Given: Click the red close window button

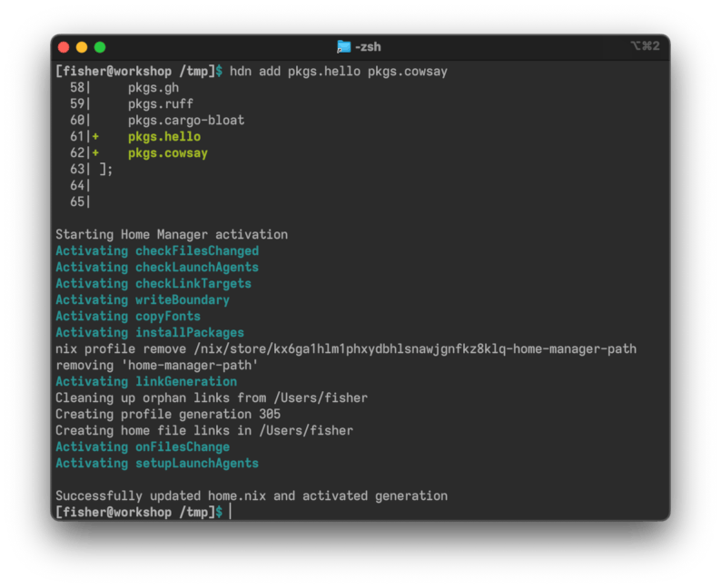Looking at the screenshot, I should click(64, 47).
